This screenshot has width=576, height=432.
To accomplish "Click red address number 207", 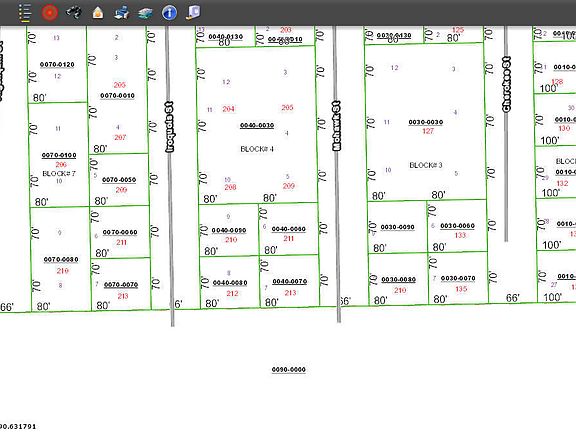I will (x=120, y=137).
